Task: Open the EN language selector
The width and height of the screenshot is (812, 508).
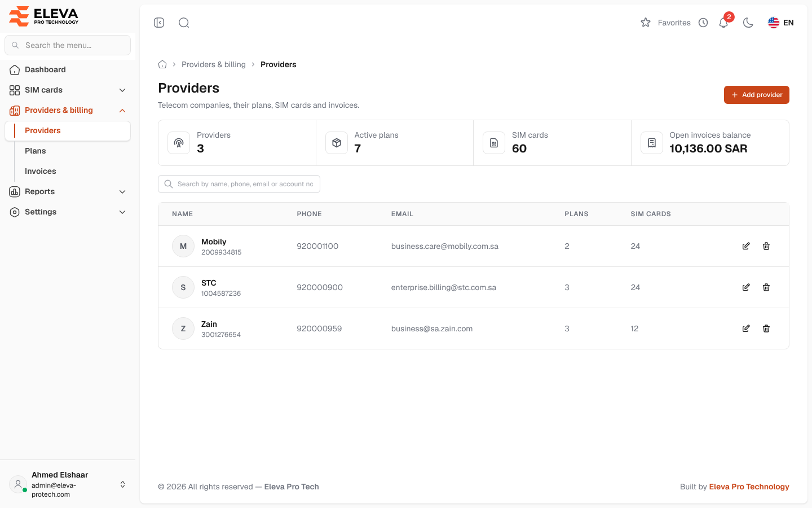Action: tap(781, 23)
